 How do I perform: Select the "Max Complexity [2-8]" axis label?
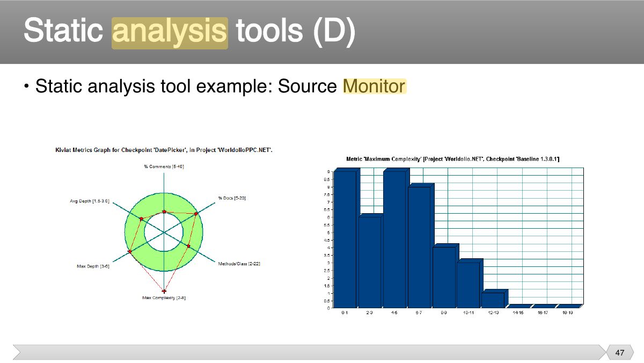[164, 297]
